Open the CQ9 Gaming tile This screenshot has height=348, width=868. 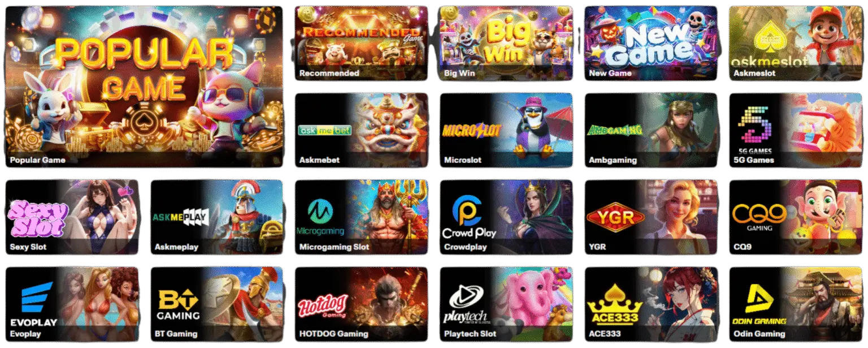pos(796,217)
